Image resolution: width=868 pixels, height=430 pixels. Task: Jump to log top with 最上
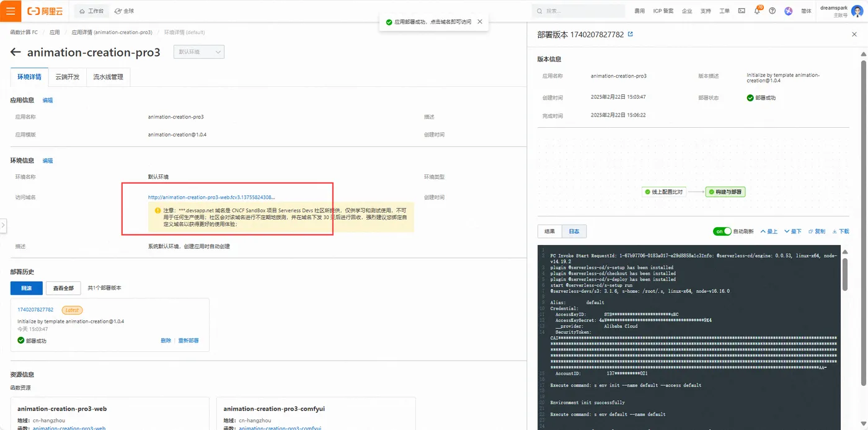coord(769,231)
